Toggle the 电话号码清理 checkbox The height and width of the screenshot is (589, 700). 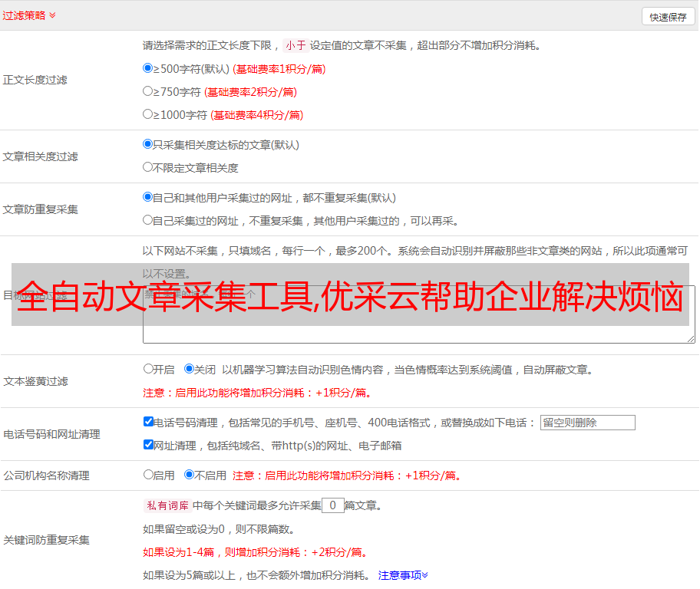click(148, 422)
